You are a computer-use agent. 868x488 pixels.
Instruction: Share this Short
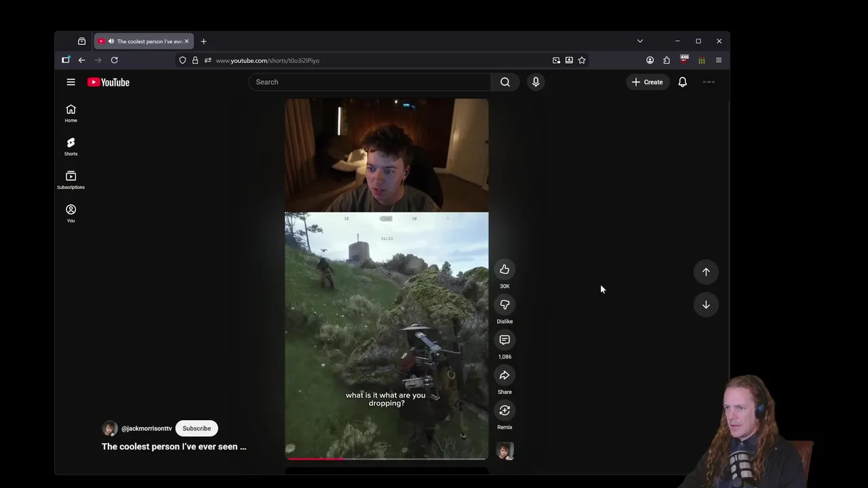[505, 375]
